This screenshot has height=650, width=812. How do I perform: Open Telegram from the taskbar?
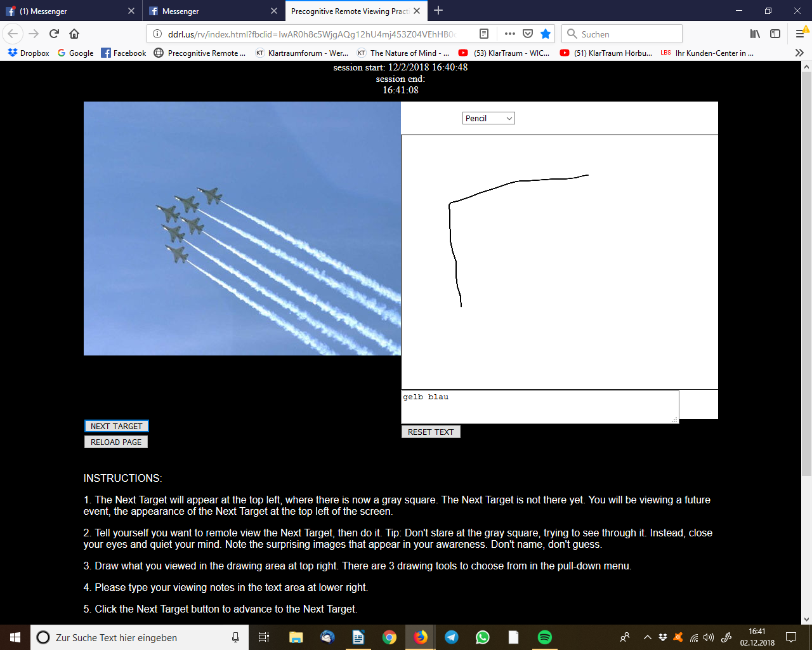452,637
